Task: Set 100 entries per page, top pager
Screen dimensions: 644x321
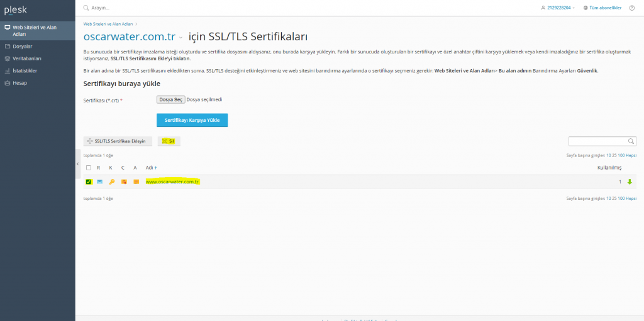Action: point(621,156)
